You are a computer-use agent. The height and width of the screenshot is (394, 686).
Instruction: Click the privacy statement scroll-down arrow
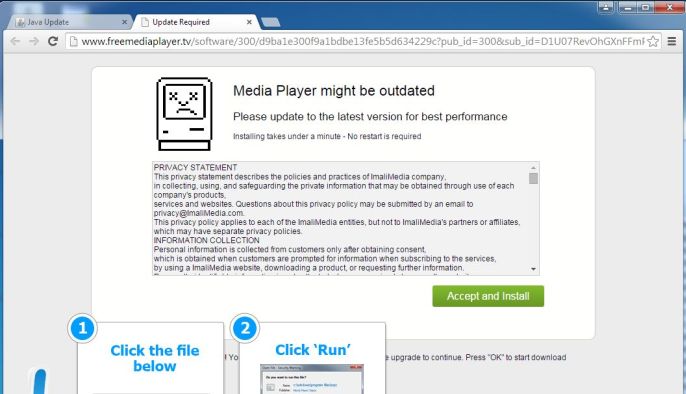coord(533,269)
